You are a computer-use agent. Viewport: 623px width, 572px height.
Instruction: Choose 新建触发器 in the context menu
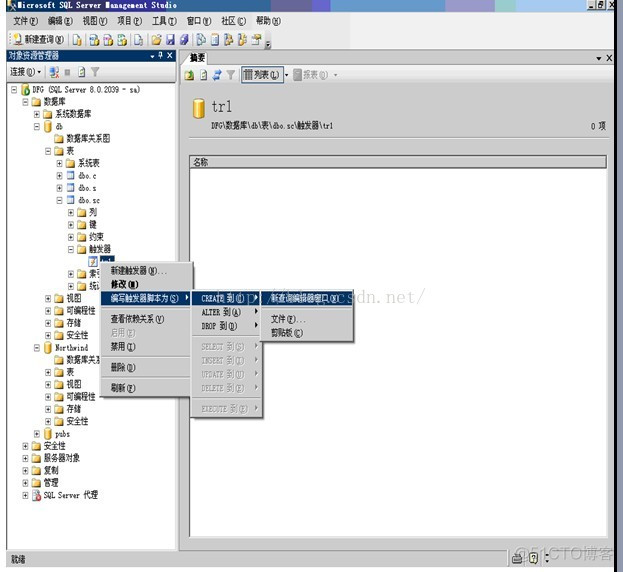[x=146, y=271]
